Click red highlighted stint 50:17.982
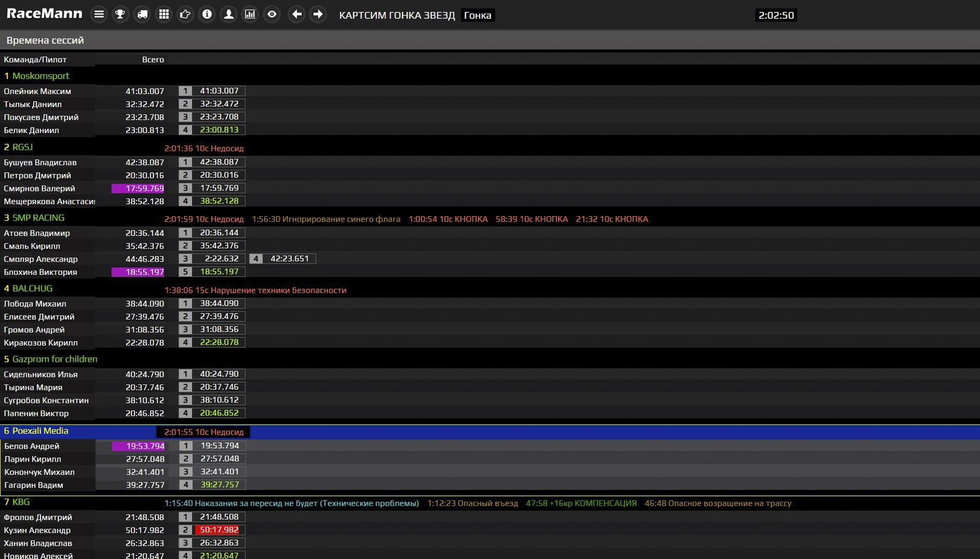The height and width of the screenshot is (559, 980). [x=219, y=530]
